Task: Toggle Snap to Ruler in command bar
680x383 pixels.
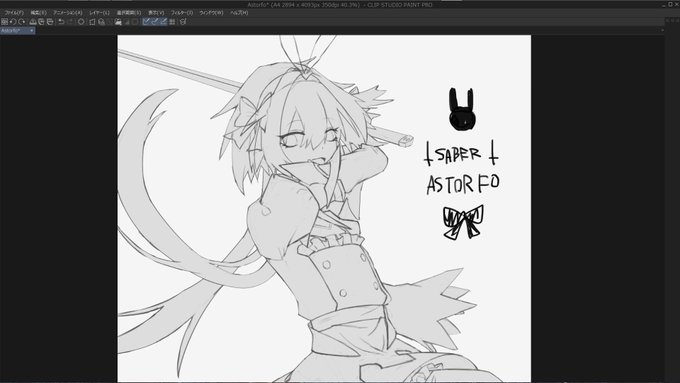Action: 146,21
